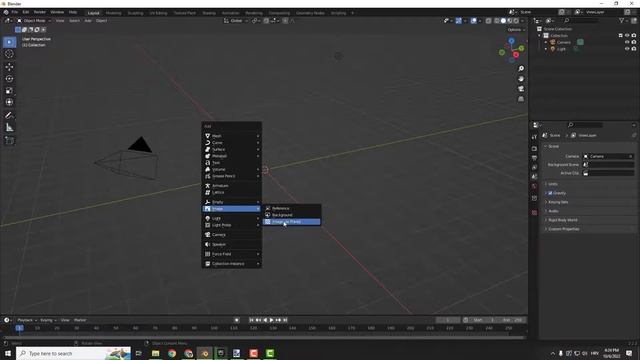Screen dimensions: 640x360
Task: Select the Measure tool
Action: pos(9,128)
